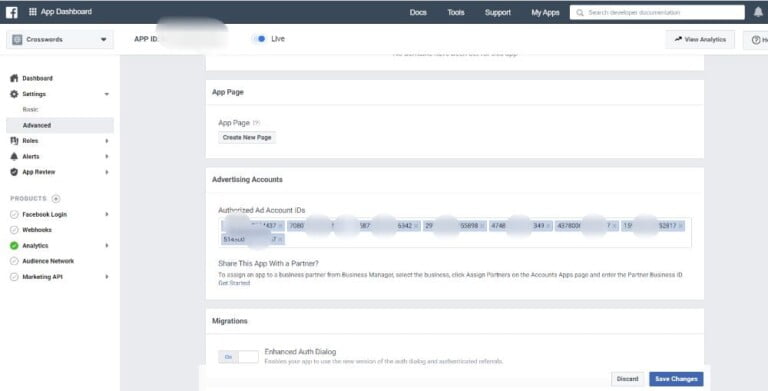Click the Marketing API status circle icon
The width and height of the screenshot is (768, 391).
14,277
